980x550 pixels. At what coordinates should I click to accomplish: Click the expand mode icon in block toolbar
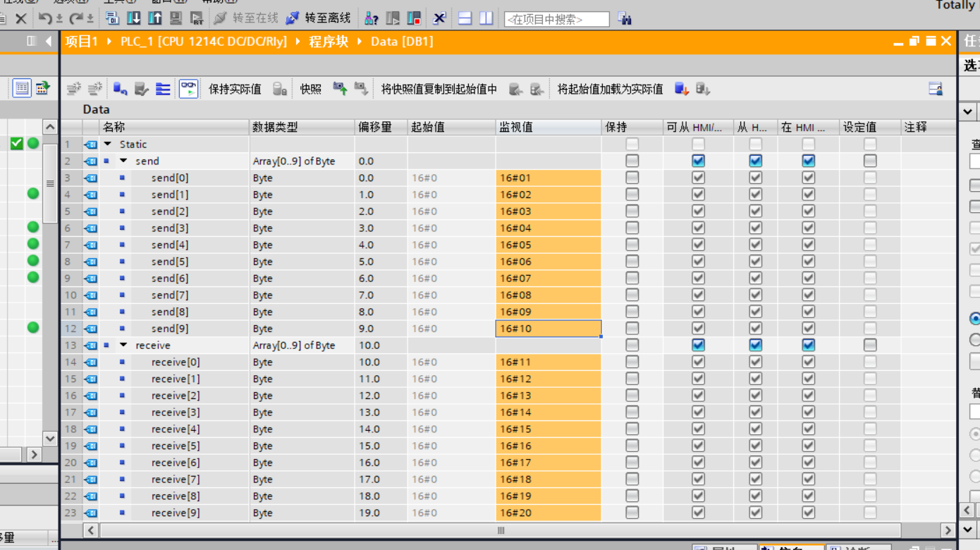163,89
